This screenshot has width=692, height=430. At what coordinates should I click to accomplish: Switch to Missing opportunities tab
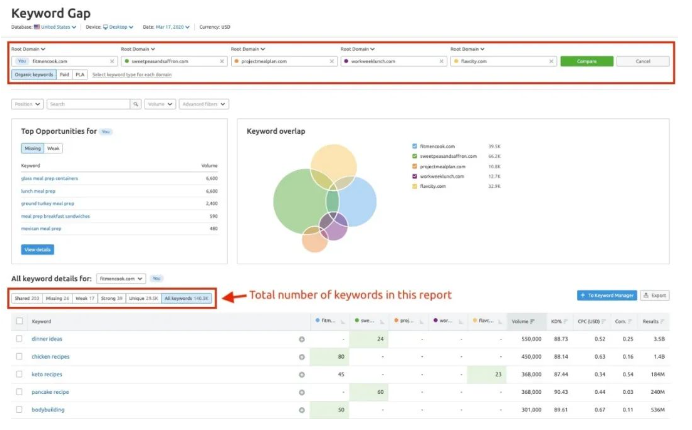32,148
